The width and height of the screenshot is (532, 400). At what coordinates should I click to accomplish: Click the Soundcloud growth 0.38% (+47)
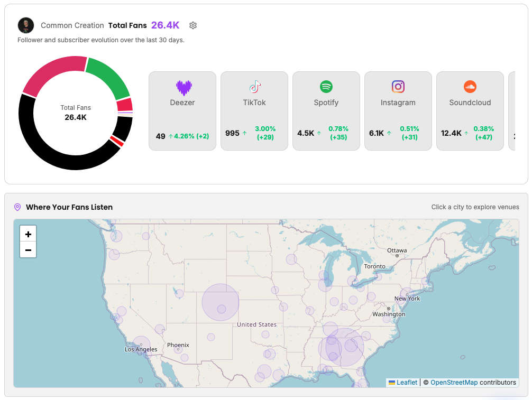(x=484, y=133)
